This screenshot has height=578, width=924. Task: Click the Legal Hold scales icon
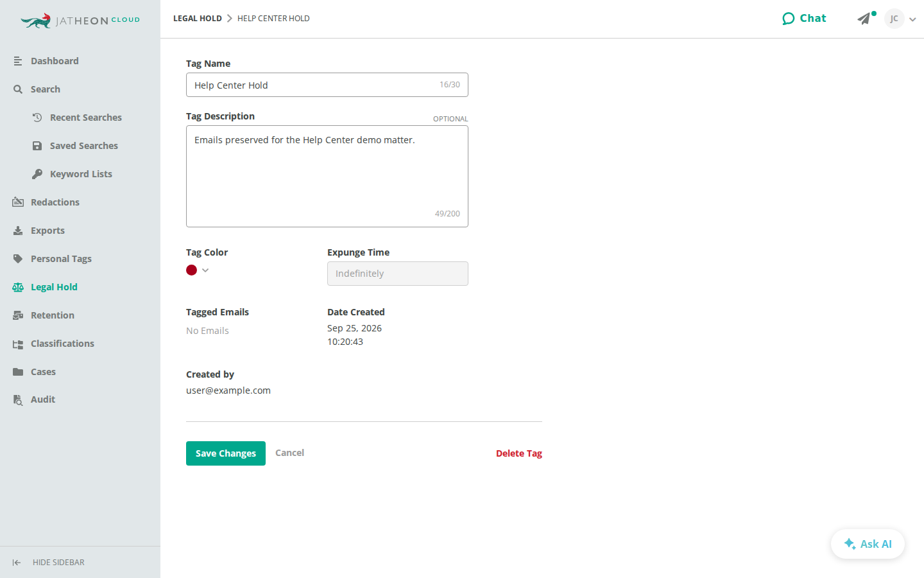18,287
